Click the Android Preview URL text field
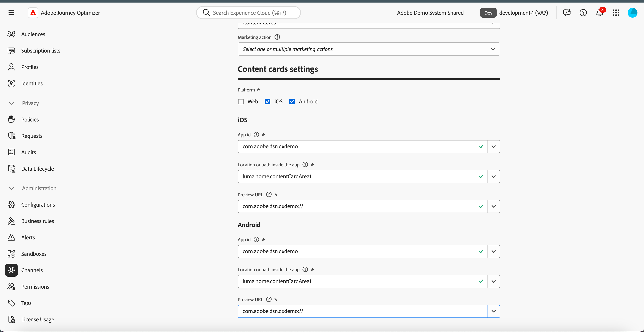This screenshot has width=644, height=332. pos(362,311)
